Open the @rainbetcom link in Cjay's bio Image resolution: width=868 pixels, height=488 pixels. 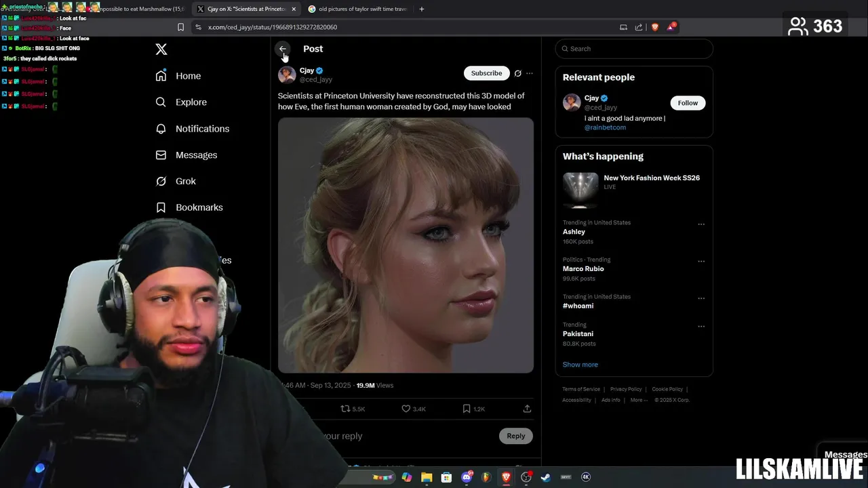605,127
